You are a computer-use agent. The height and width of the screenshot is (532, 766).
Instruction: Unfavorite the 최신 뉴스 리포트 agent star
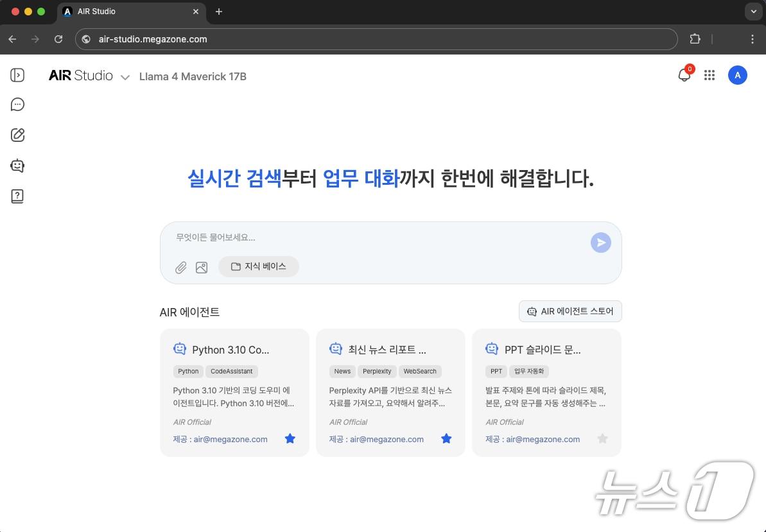[x=446, y=438]
